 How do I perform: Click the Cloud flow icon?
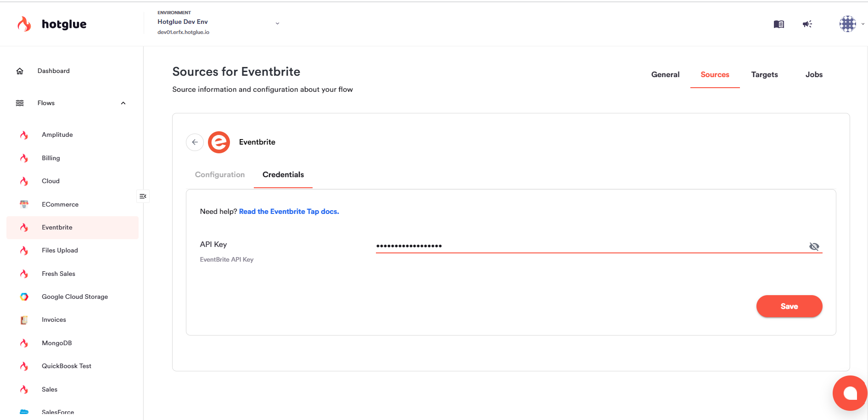pos(24,181)
